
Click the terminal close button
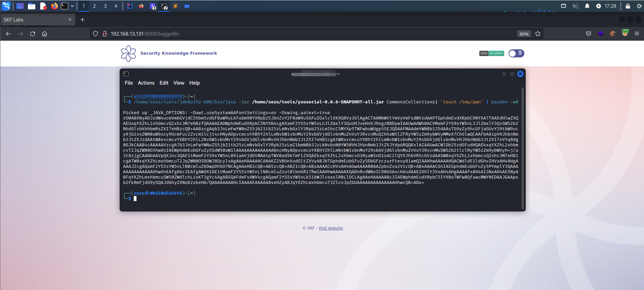(x=520, y=74)
